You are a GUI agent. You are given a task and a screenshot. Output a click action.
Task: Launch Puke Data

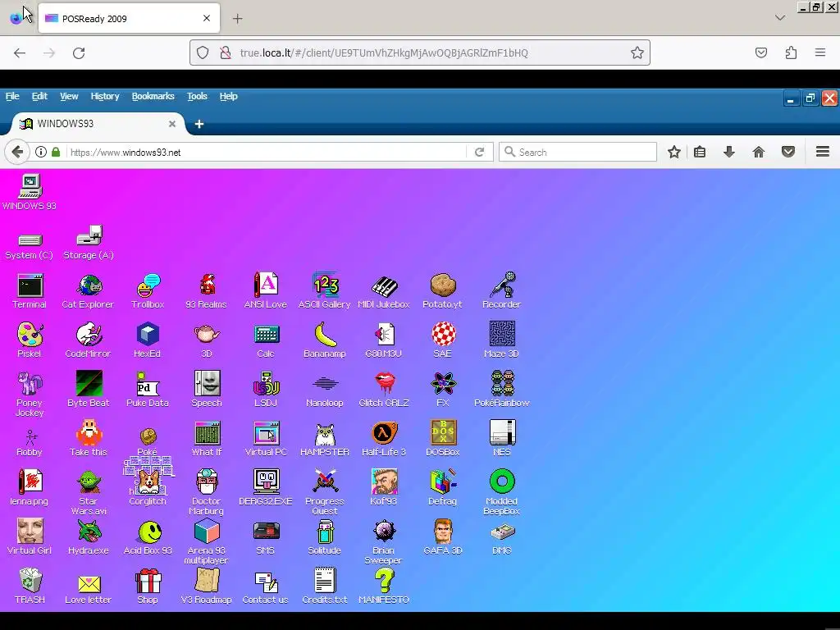pyautogui.click(x=148, y=390)
